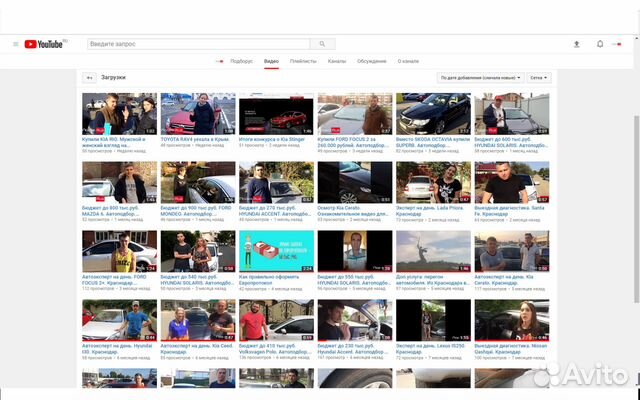Open the Nissan Qashqai woman thumbnail
Image resolution: width=640 pixels, height=400 pixels.
click(512, 320)
